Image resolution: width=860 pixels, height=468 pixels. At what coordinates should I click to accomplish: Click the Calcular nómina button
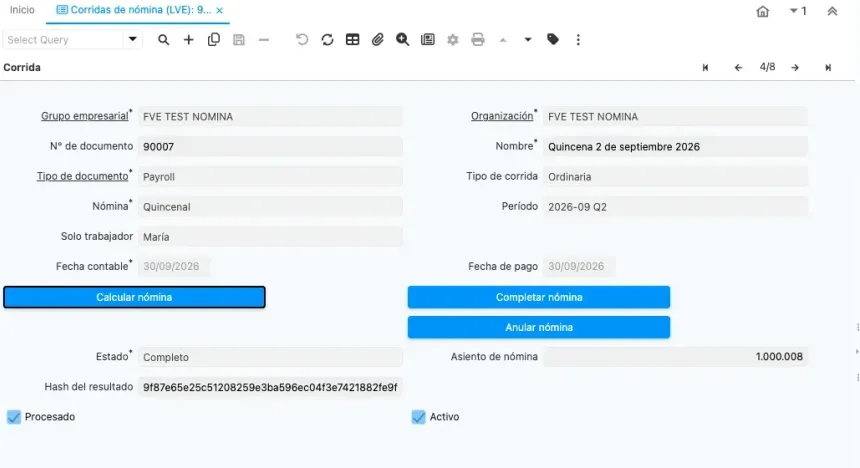pos(134,297)
